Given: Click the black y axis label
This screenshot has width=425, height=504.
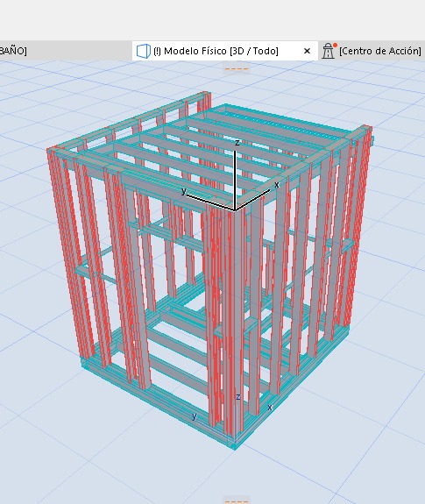Looking at the screenshot, I should coord(183,191).
